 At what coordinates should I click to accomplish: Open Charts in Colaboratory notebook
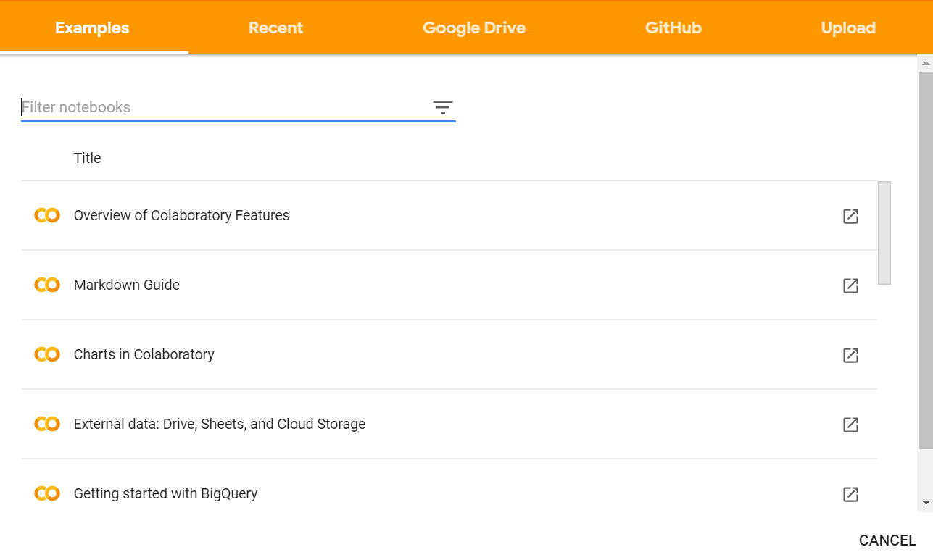pyautogui.click(x=144, y=354)
